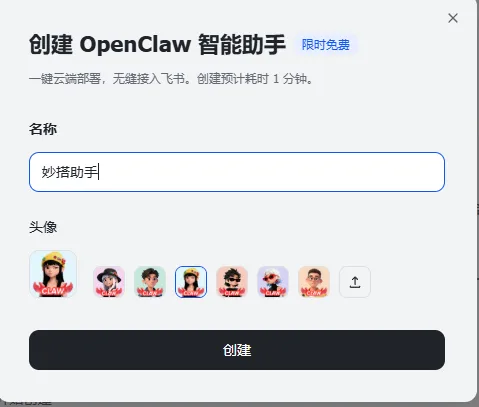Image resolution: width=479 pixels, height=407 pixels.
Task: Open the upload custom avatar button
Action: tap(355, 282)
